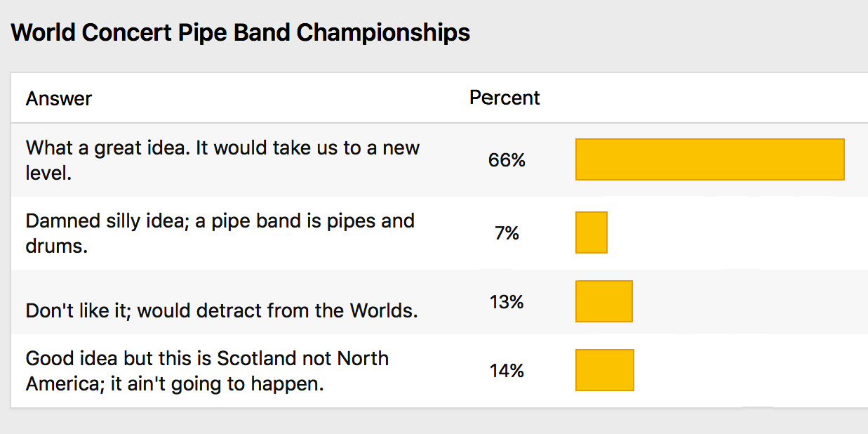The image size is (868, 434).
Task: Click the 14% percent value
Action: coord(507,371)
